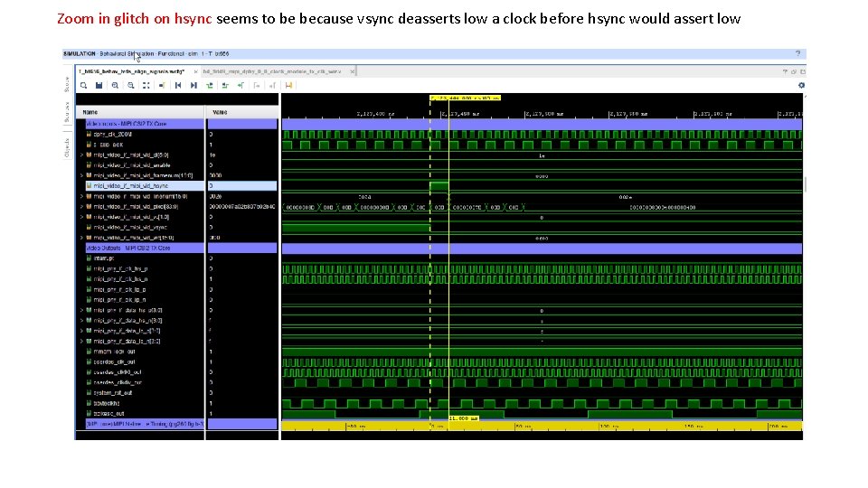868x488 pixels.
Task: Expand mipi_phy_if_data_hs_n[3:0] bus
Action: [x=82, y=320]
